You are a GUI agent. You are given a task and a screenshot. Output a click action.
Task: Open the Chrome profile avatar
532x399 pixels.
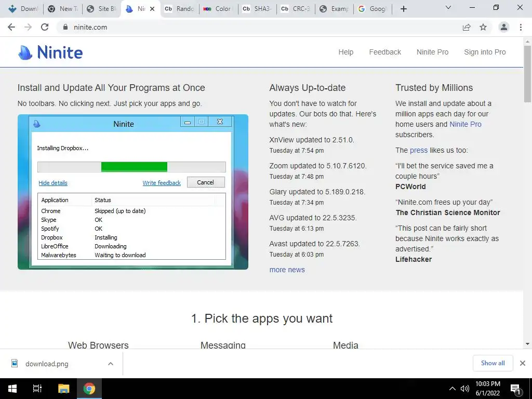coord(504,27)
